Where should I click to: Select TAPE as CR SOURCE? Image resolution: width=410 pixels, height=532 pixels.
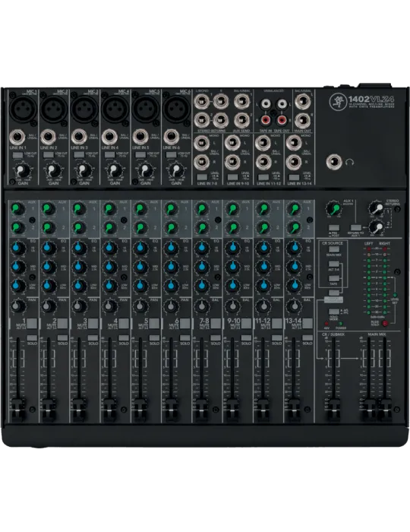(x=334, y=278)
